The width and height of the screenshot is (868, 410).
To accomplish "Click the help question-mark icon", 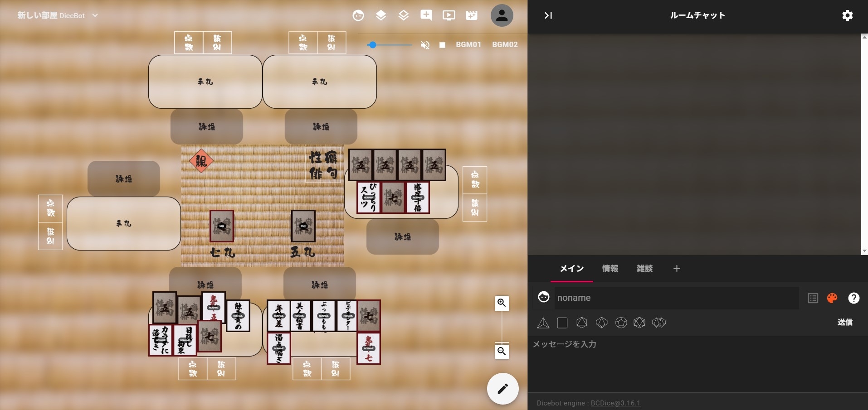I will (854, 298).
